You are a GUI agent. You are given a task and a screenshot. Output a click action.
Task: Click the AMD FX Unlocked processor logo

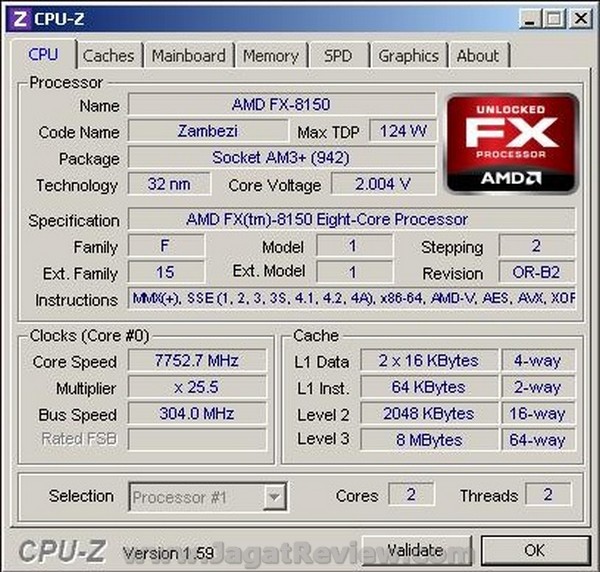512,143
